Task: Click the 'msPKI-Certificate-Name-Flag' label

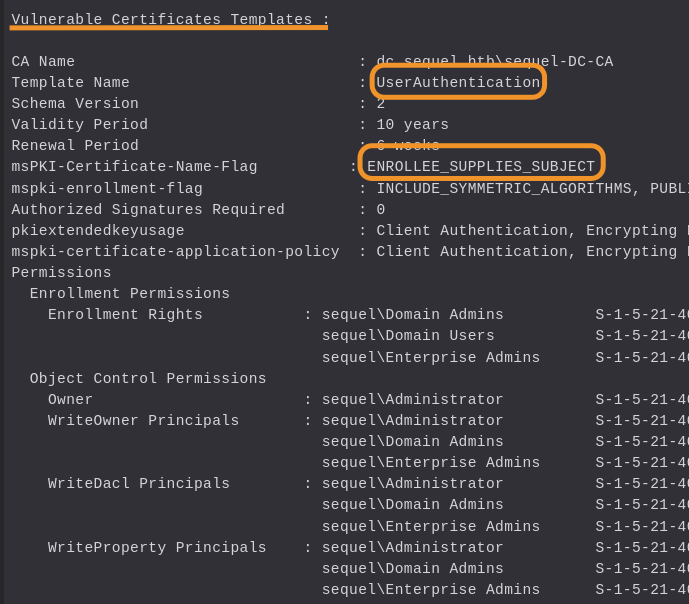Action: coord(134,166)
